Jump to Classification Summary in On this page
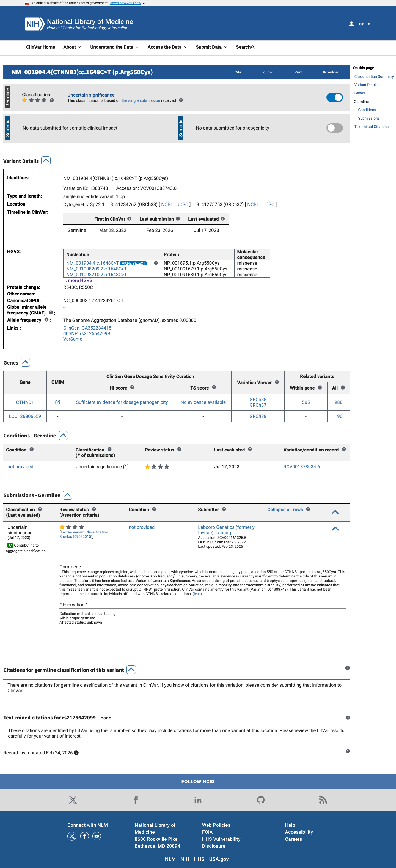The width and height of the screenshot is (396, 868). pyautogui.click(x=374, y=76)
